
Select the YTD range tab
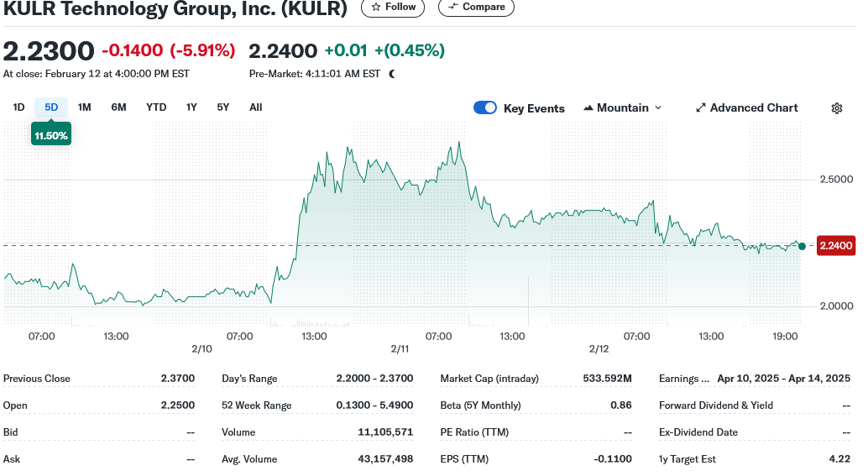[x=156, y=107]
